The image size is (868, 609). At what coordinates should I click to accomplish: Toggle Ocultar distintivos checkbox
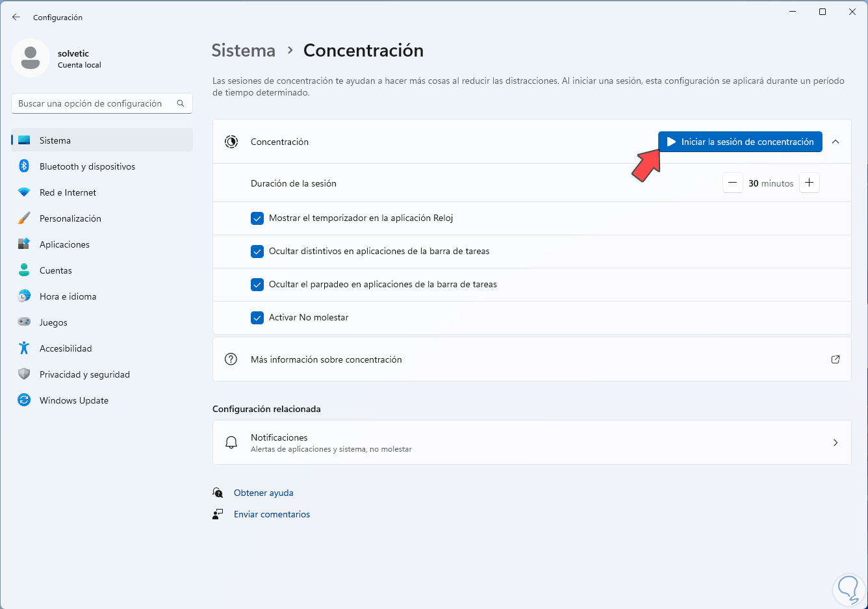(257, 252)
